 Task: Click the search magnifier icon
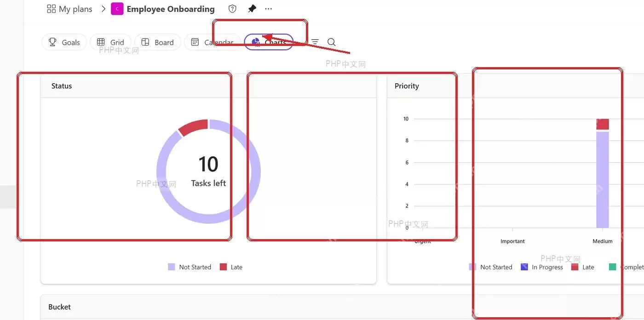(x=331, y=42)
